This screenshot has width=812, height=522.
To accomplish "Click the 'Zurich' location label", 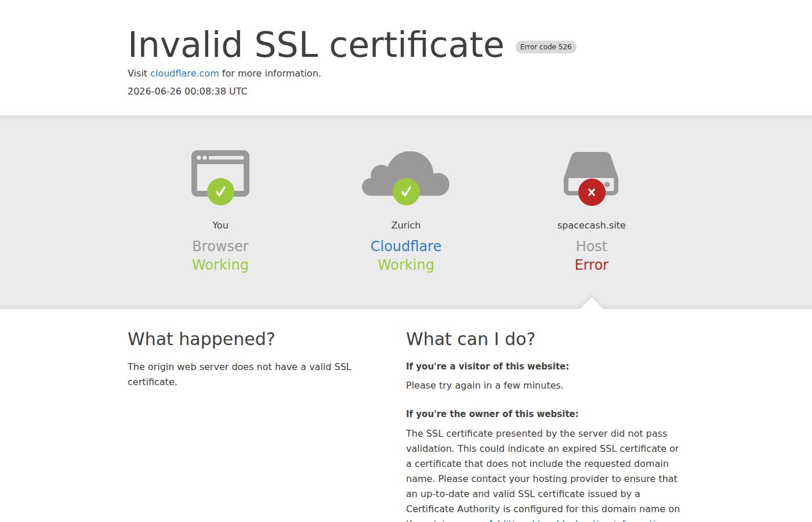I will click(406, 225).
